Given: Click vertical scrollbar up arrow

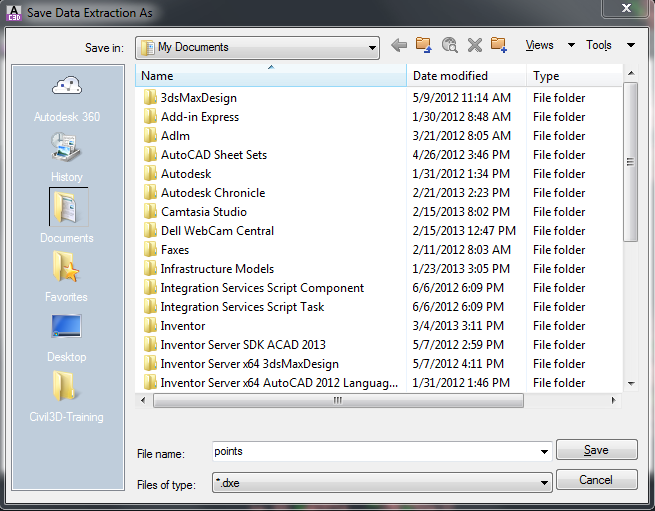Looking at the screenshot, I should tap(631, 73).
